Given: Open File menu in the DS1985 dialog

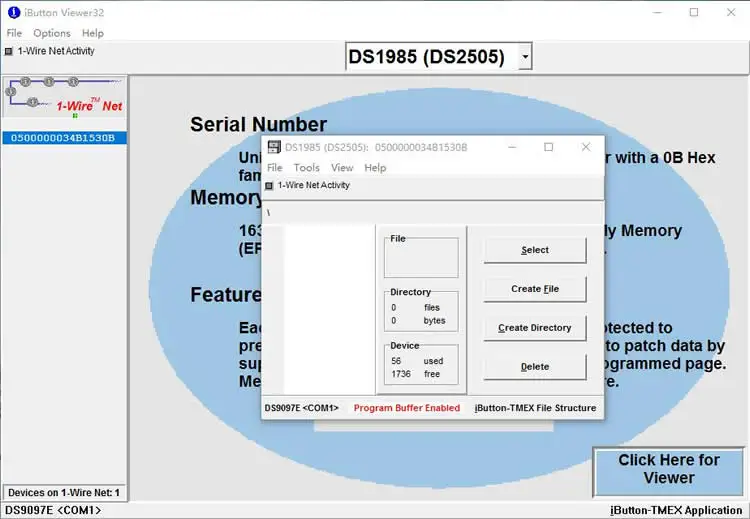Looking at the screenshot, I should (x=275, y=167).
